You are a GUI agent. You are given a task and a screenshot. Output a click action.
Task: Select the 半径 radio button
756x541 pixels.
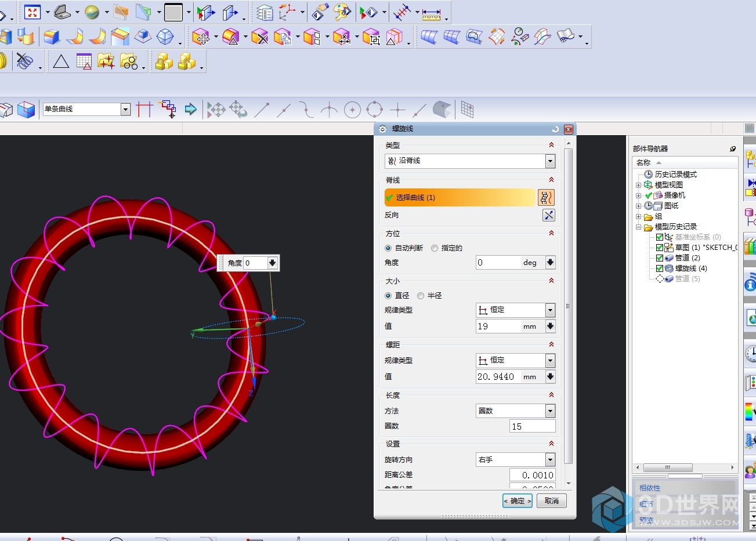421,296
